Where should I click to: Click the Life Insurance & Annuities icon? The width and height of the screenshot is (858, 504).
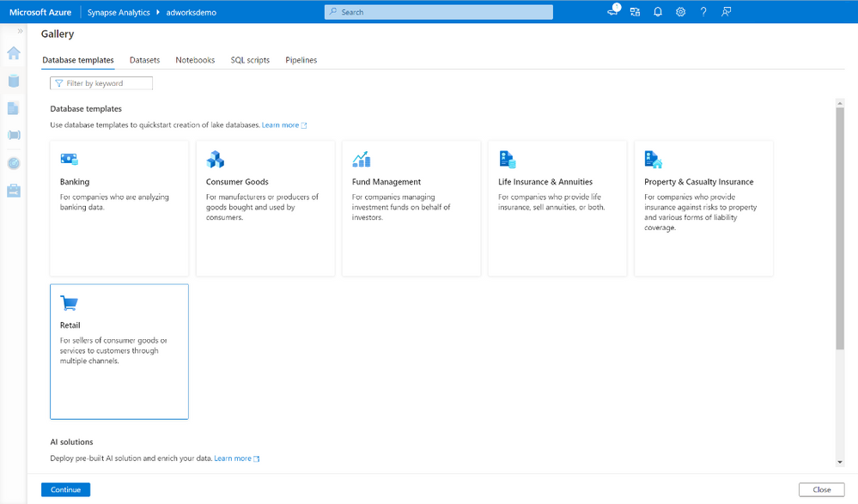[508, 159]
